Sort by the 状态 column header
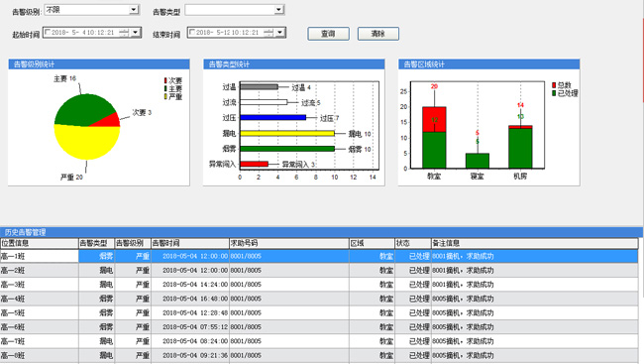This screenshot has height=364, width=644. tap(413, 243)
